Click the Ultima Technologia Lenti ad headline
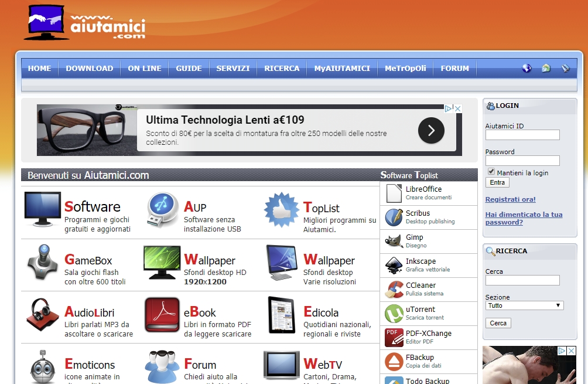Screen dimensions: 588x384 coord(225,120)
